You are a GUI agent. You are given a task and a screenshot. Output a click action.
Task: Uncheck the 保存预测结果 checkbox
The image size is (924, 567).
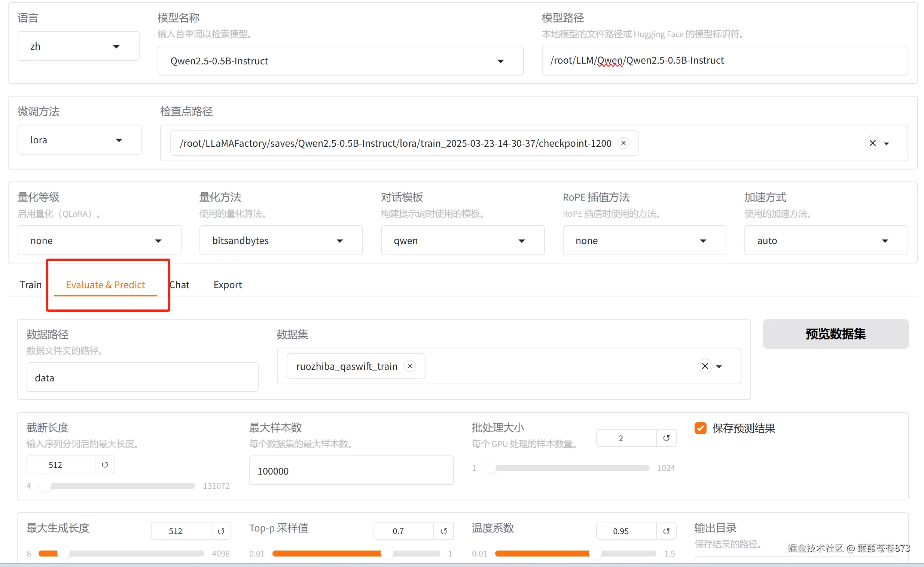point(700,428)
